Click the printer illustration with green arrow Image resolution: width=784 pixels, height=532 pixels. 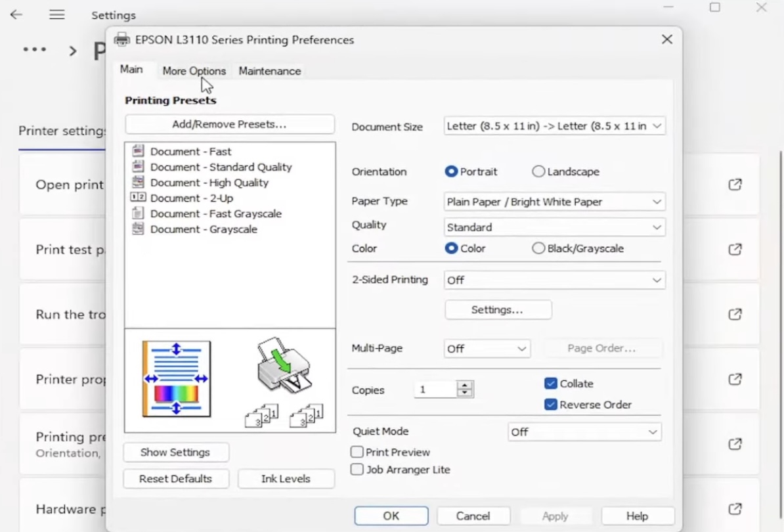[x=284, y=365]
